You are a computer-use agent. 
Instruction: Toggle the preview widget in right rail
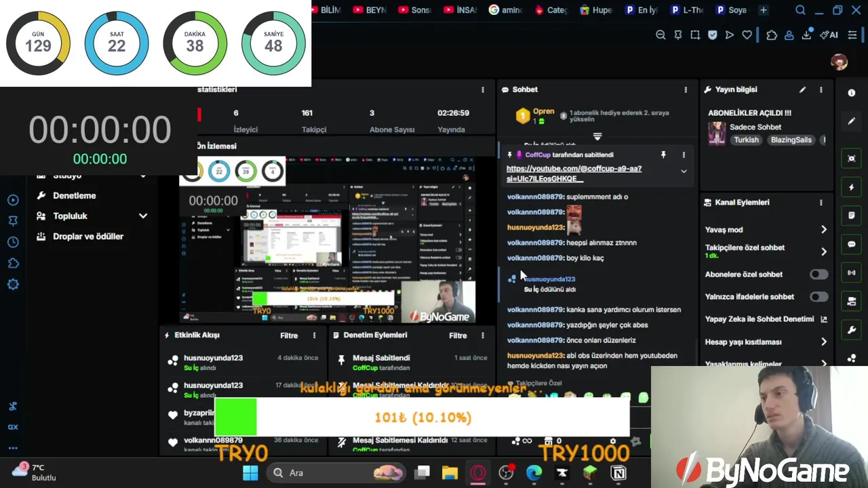[x=852, y=159]
